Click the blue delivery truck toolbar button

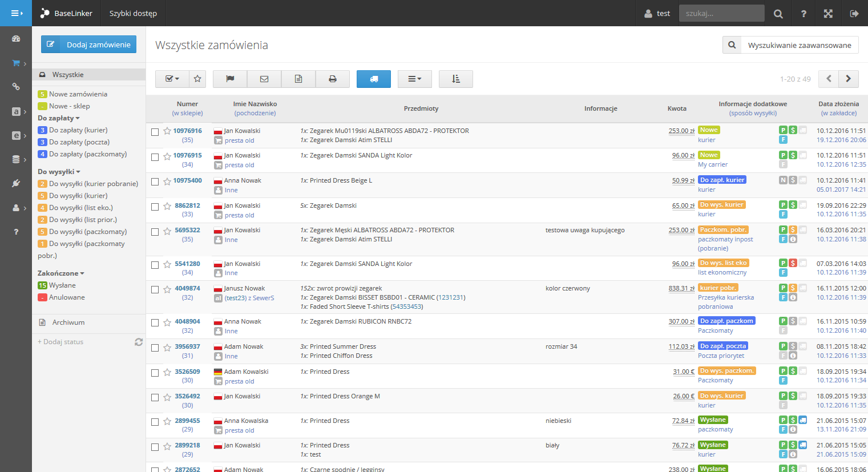(374, 79)
